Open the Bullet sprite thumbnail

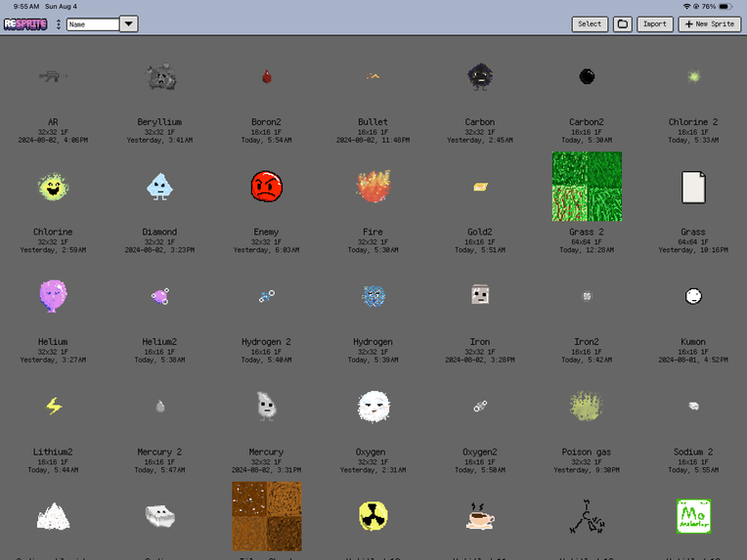[x=373, y=75]
